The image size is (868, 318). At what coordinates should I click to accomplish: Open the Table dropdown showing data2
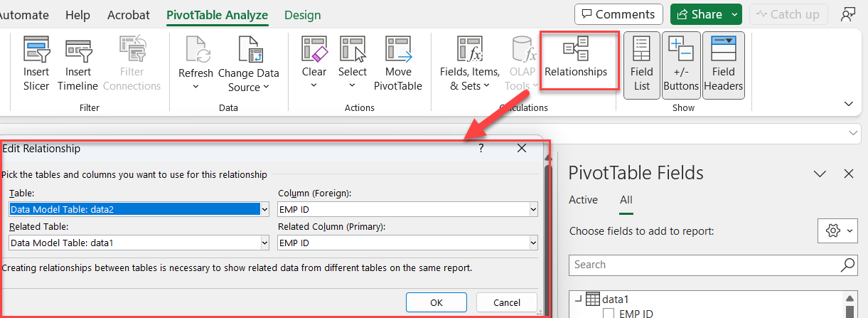point(265,209)
